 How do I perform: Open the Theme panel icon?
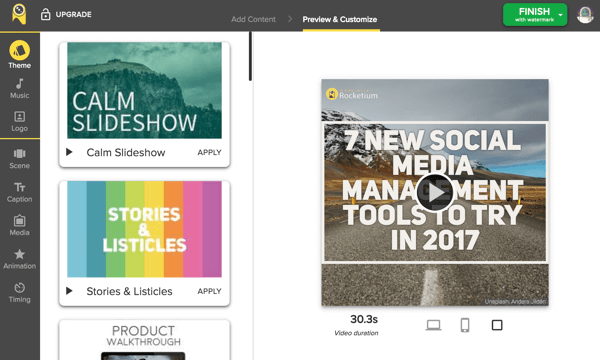coord(20,50)
